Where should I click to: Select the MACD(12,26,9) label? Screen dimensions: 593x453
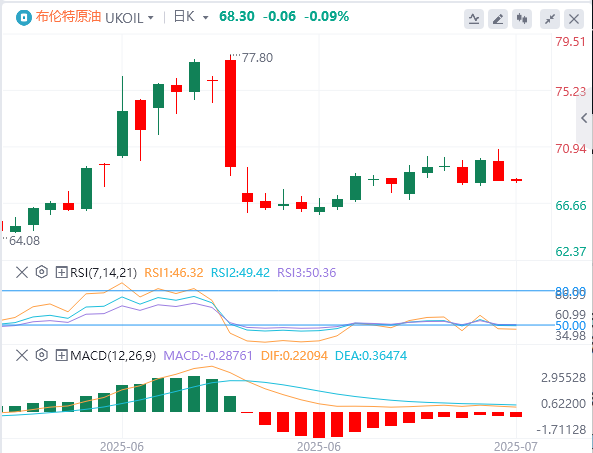113,356
